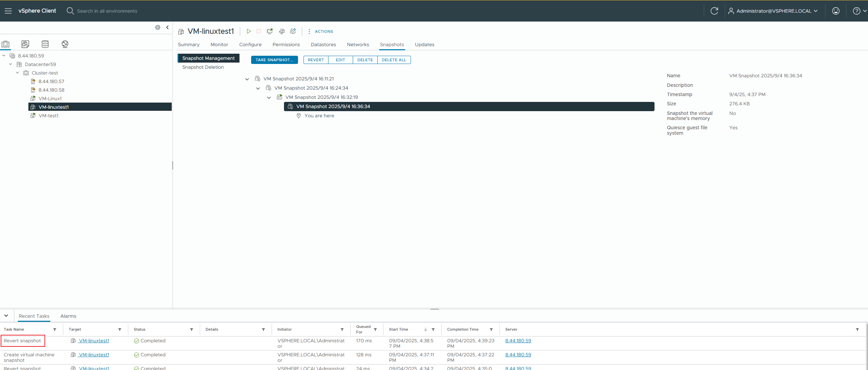
Task: Open the Updates tab
Action: pyautogui.click(x=425, y=44)
